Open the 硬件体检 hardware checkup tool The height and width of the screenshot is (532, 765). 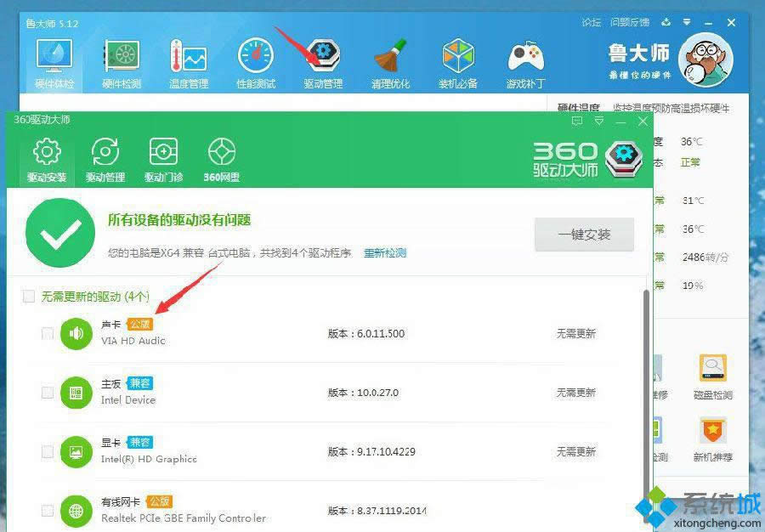coord(53,59)
